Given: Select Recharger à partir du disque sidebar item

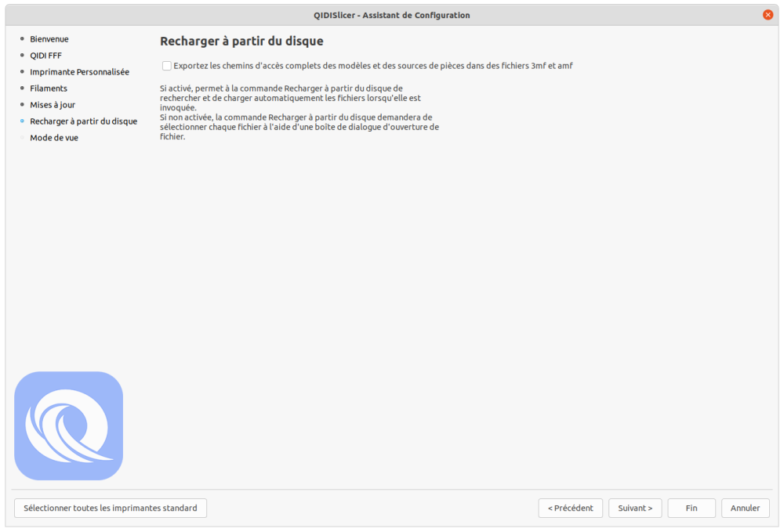Looking at the screenshot, I should (x=84, y=121).
